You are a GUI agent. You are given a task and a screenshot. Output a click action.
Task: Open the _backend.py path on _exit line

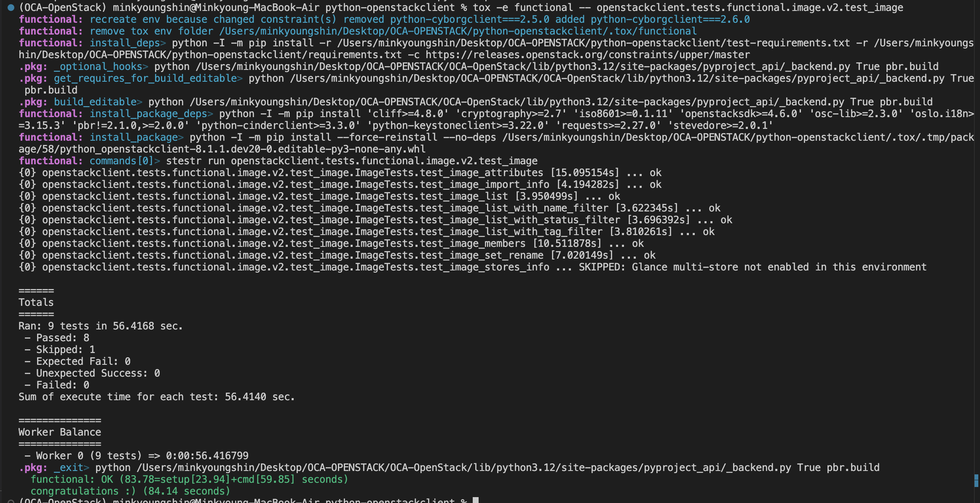(464, 468)
